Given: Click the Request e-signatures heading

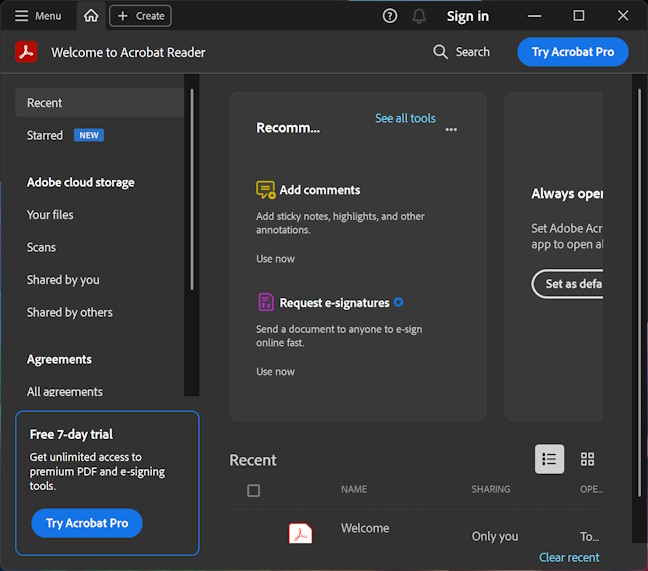Looking at the screenshot, I should [334, 303].
